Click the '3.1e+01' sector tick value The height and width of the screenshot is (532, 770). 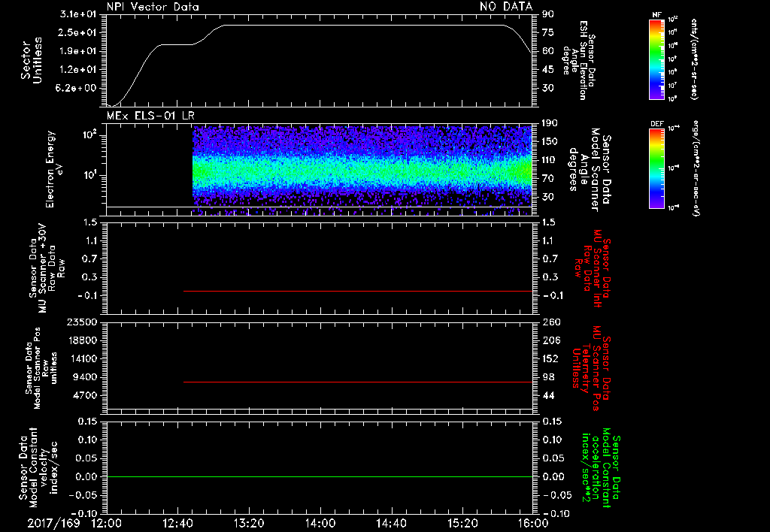pos(78,14)
